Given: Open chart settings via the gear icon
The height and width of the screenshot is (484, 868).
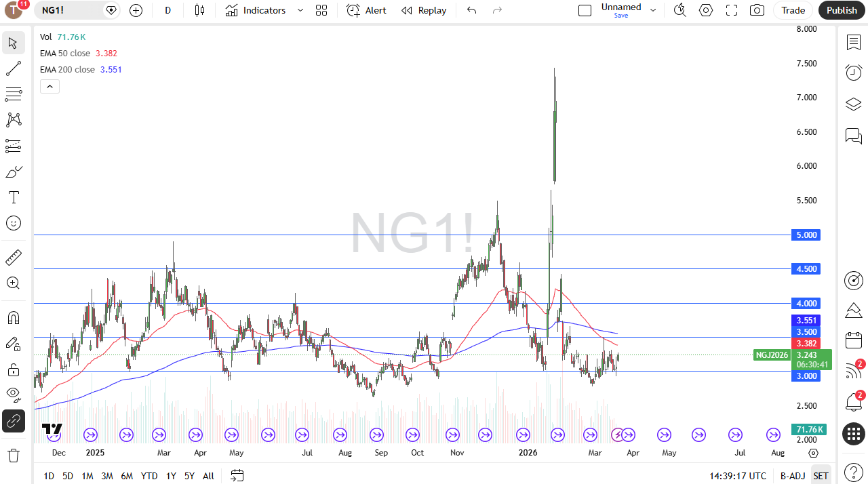Looking at the screenshot, I should click(x=705, y=10).
